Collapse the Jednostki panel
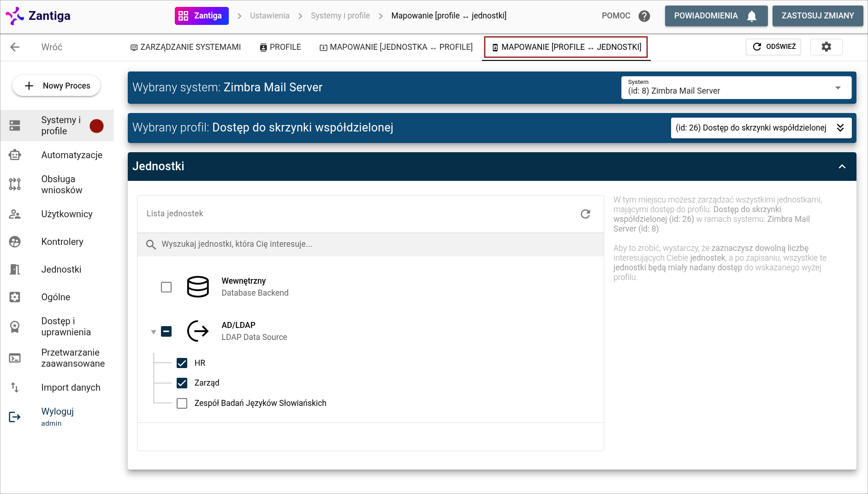Screen dimensions: 868x494 [842, 167]
